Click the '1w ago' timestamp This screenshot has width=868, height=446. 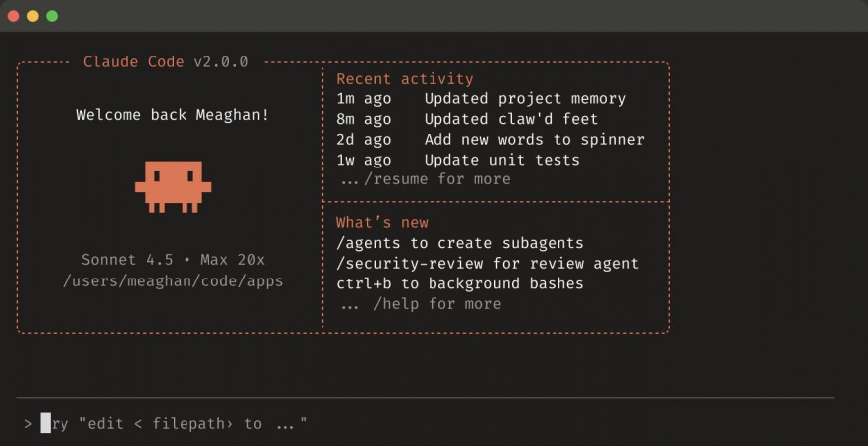(x=364, y=160)
